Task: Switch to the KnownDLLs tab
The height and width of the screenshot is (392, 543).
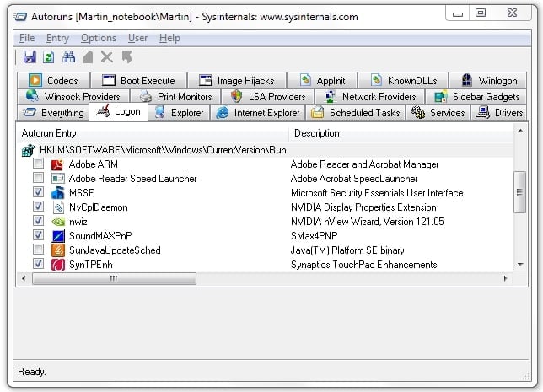Action: [x=403, y=80]
